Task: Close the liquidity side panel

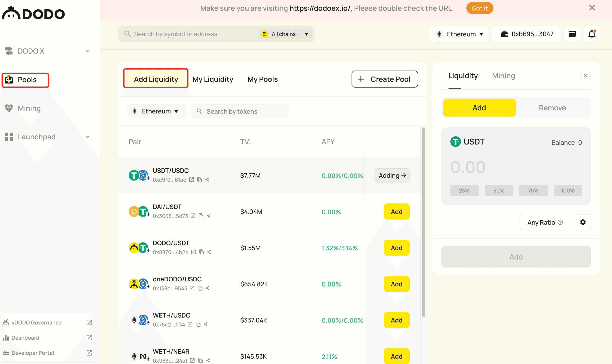Action: [x=586, y=75]
